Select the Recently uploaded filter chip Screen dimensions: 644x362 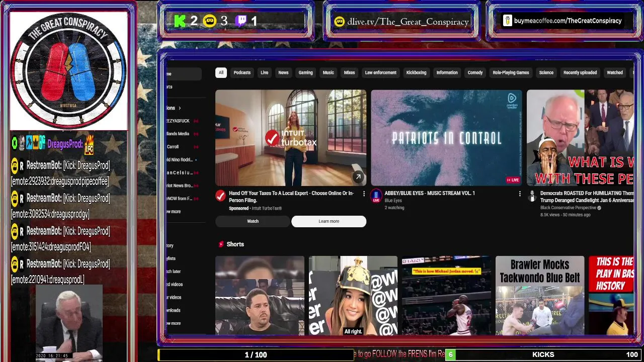click(580, 72)
